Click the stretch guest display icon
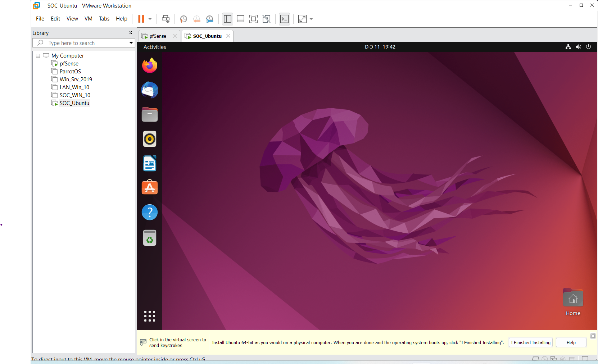The image size is (598, 364). tap(302, 19)
